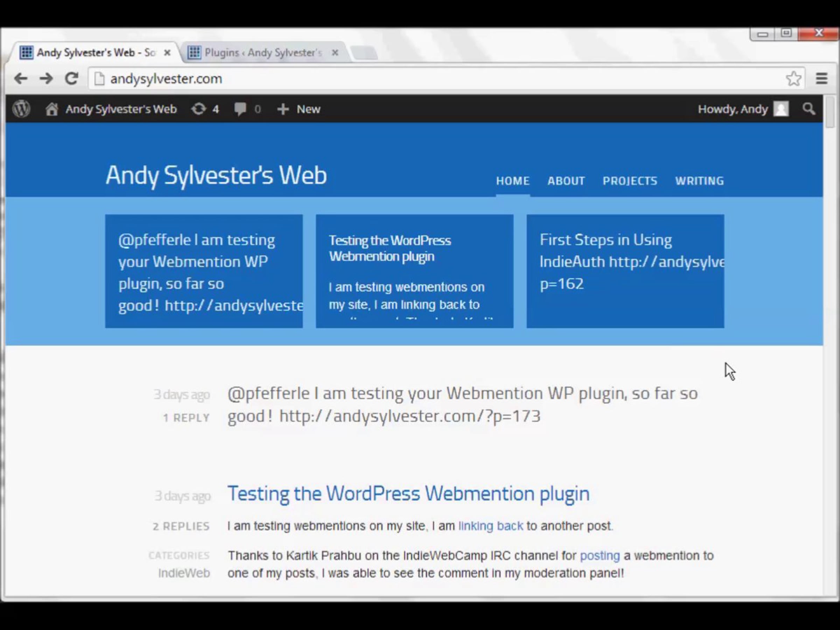Click New in the admin bar

[x=308, y=109]
